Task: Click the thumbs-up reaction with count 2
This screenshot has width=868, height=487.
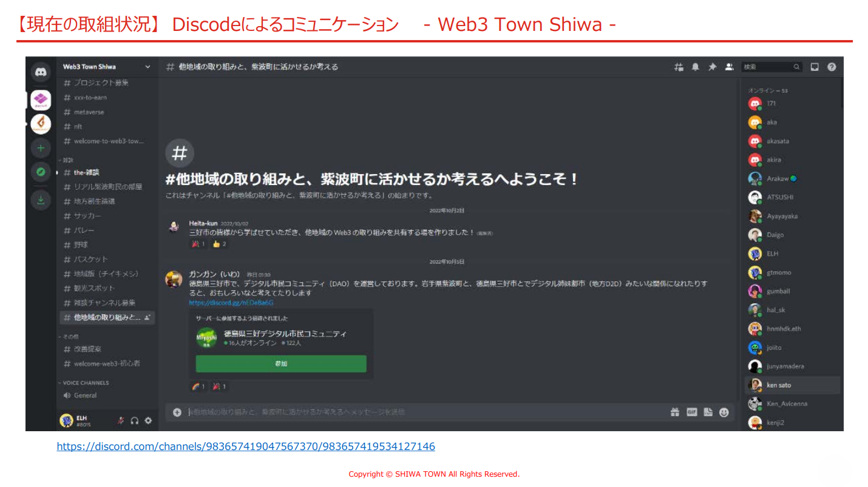Action: pos(220,244)
